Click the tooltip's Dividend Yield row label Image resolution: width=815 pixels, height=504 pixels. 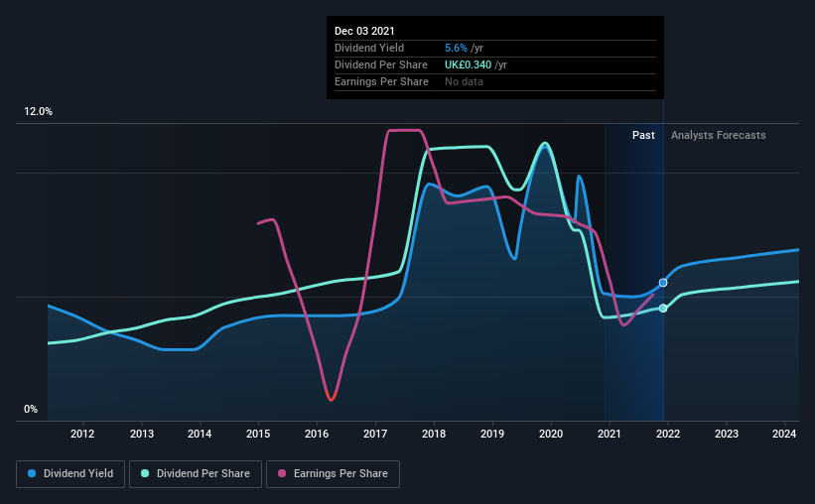coord(369,48)
